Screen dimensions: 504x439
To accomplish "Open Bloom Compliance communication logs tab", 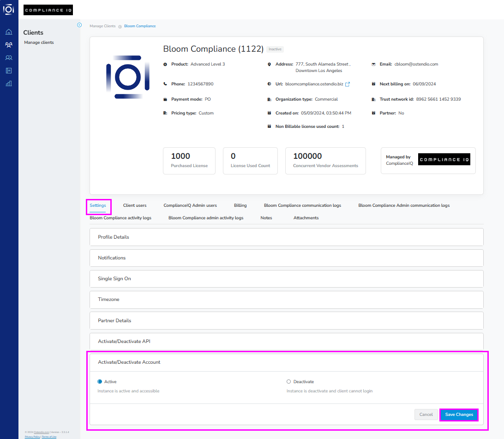I will coord(302,206).
